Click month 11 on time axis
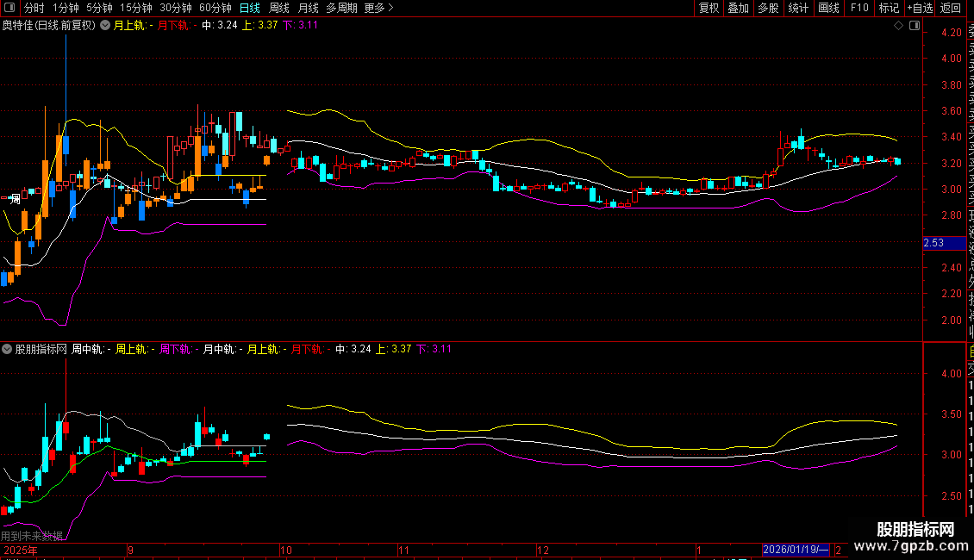Screen dimensions: 974x560 click(x=403, y=550)
